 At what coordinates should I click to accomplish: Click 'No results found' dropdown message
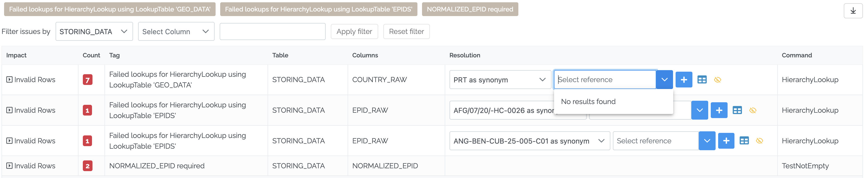pyautogui.click(x=588, y=101)
